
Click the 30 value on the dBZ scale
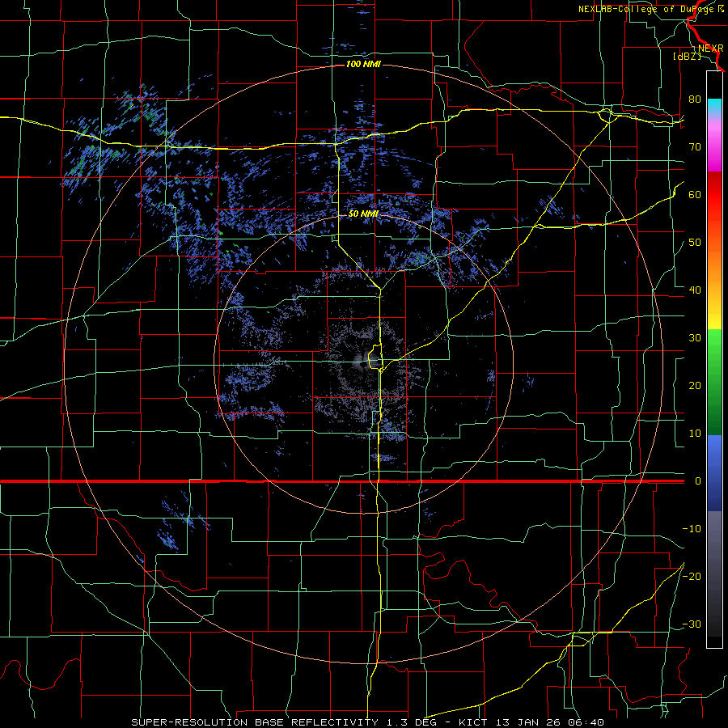(x=695, y=338)
